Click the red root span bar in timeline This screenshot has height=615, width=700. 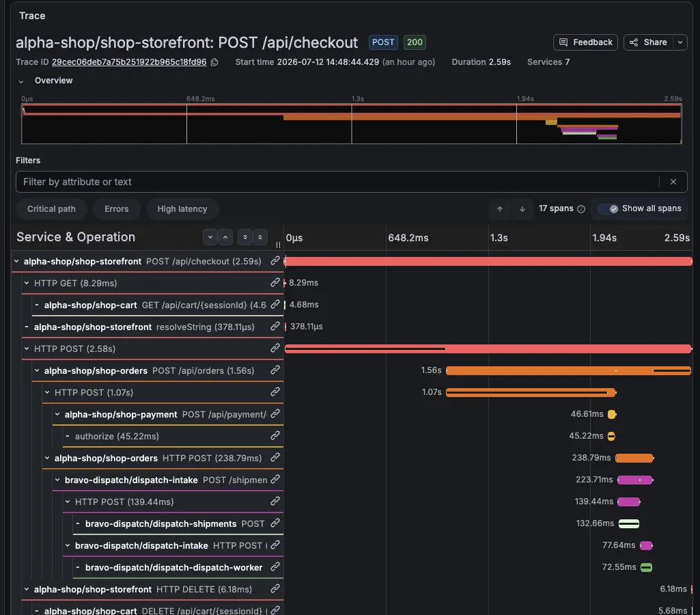488,261
